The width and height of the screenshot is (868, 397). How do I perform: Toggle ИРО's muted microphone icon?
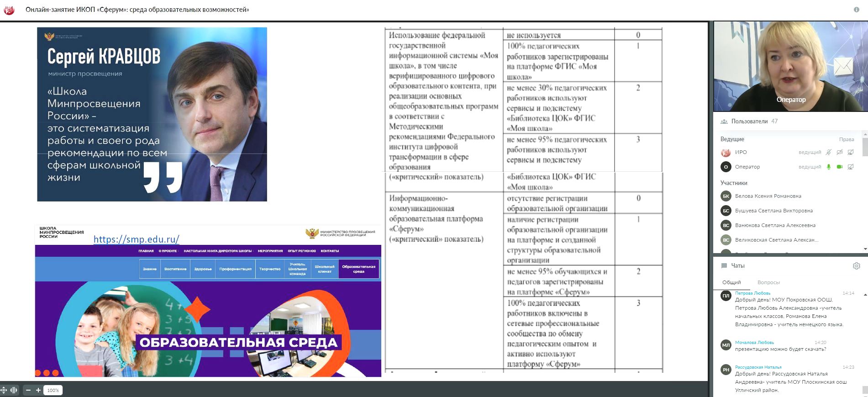tap(829, 152)
